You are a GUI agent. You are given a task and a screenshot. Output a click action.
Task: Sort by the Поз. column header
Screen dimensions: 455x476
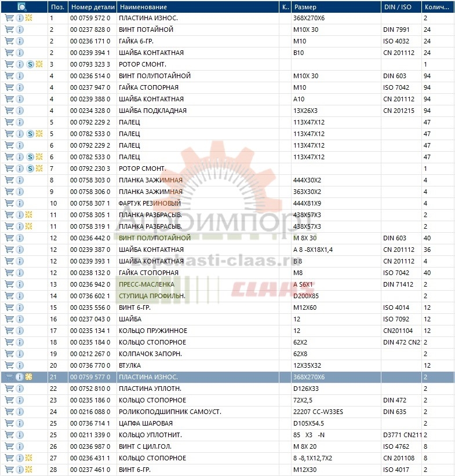click(x=58, y=7)
